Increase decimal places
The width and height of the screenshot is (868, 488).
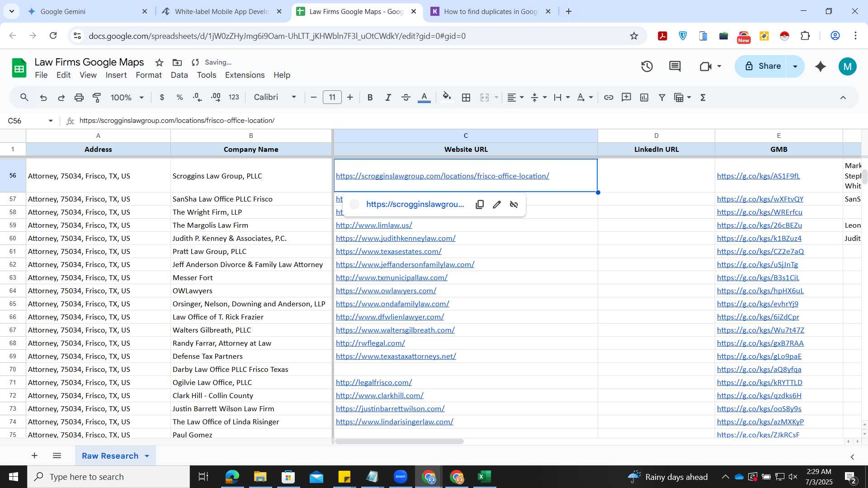(x=216, y=97)
